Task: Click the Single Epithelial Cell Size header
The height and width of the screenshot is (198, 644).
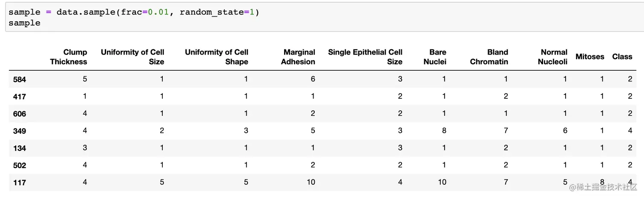Action: pyautogui.click(x=365, y=57)
